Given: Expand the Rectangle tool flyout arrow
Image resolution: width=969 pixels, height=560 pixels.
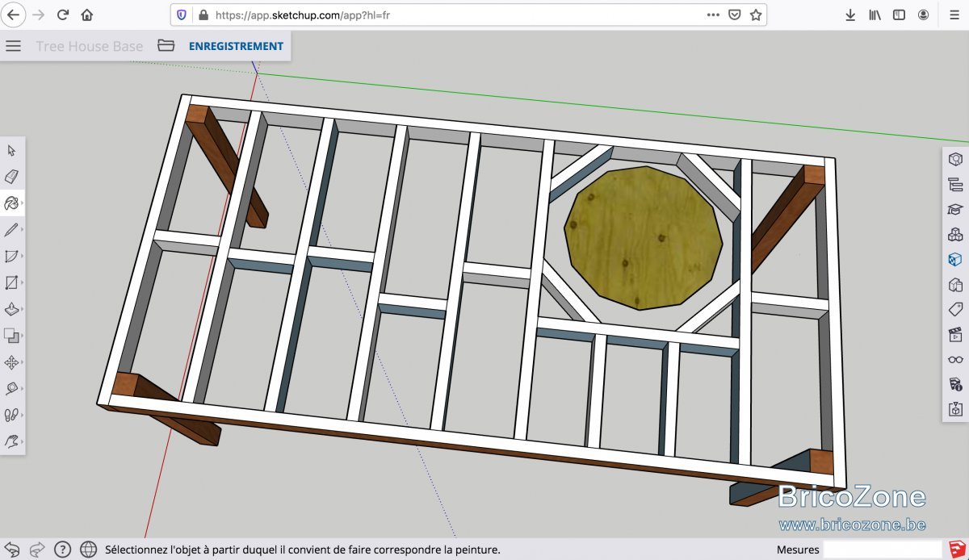Looking at the screenshot, I should [23, 282].
